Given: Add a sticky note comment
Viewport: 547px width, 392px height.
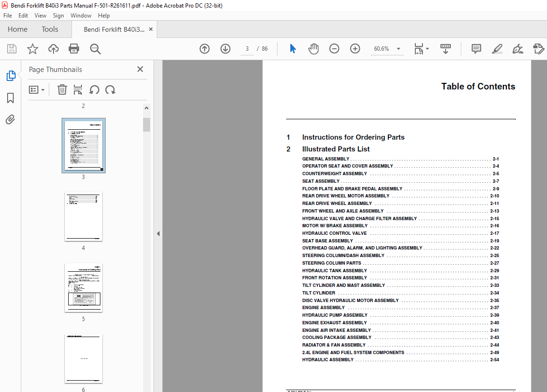Looking at the screenshot, I should pyautogui.click(x=476, y=49).
